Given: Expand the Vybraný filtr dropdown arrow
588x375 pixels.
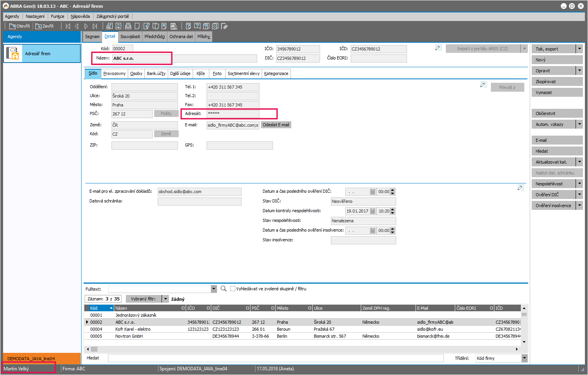Looking at the screenshot, I should click(x=165, y=299).
